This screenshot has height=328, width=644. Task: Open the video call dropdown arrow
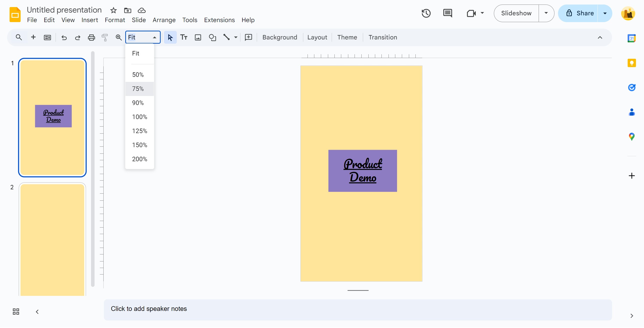tap(482, 13)
